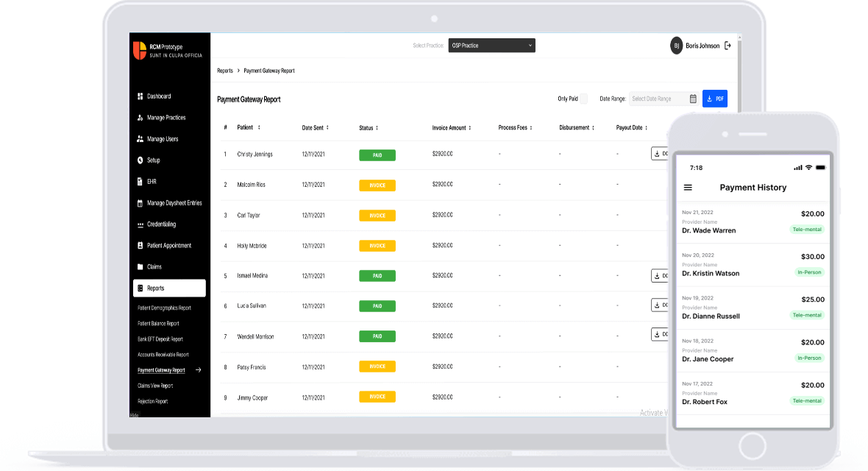Click the Credentialing icon
This screenshot has width=868, height=471.
pyautogui.click(x=140, y=224)
